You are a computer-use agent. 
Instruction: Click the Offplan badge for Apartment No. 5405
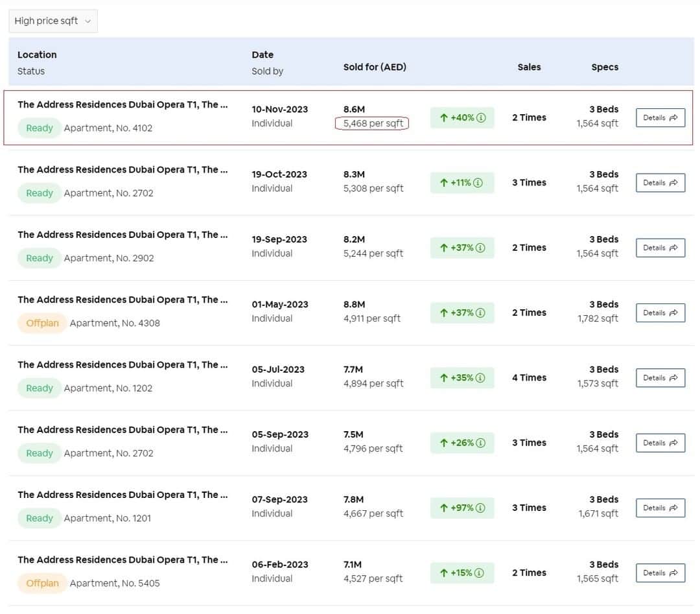tap(42, 583)
